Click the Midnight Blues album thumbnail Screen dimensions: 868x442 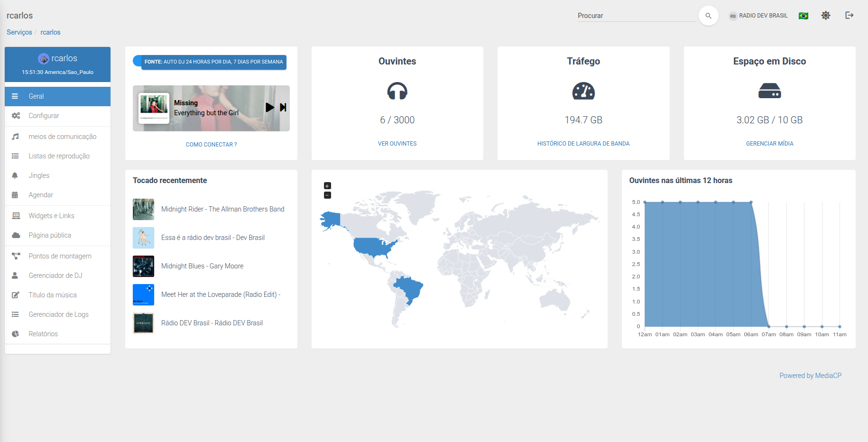(143, 266)
